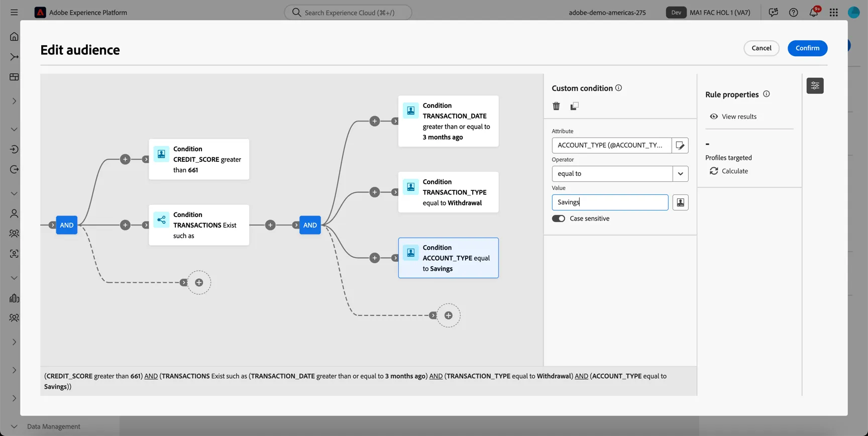Open the help question mark icon
The height and width of the screenshot is (436, 868).
[x=794, y=12]
